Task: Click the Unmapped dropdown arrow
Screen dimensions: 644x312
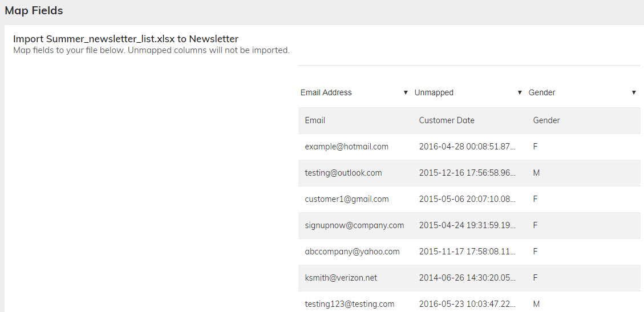Action: [520, 92]
